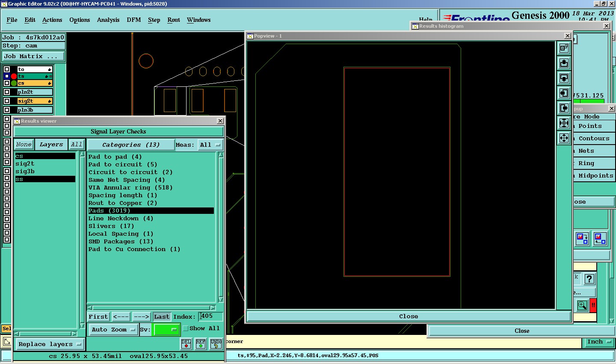Click the pan left icon in Popview
This screenshot has height=364, width=616.
[x=564, y=93]
